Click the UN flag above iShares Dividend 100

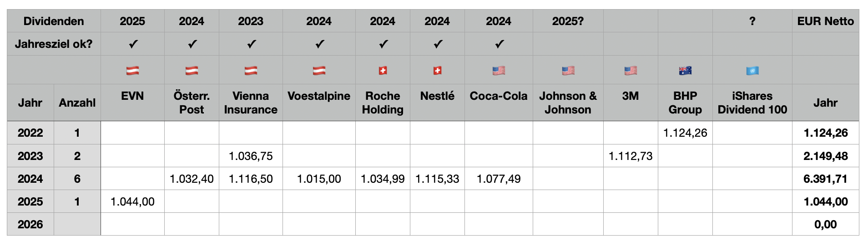[752, 71]
